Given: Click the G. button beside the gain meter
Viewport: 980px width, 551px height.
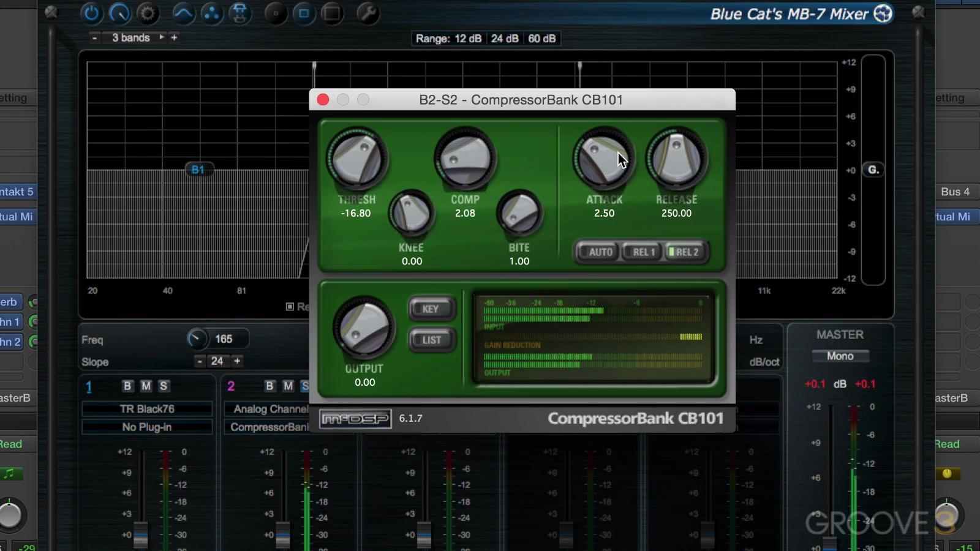Looking at the screenshot, I should (873, 170).
